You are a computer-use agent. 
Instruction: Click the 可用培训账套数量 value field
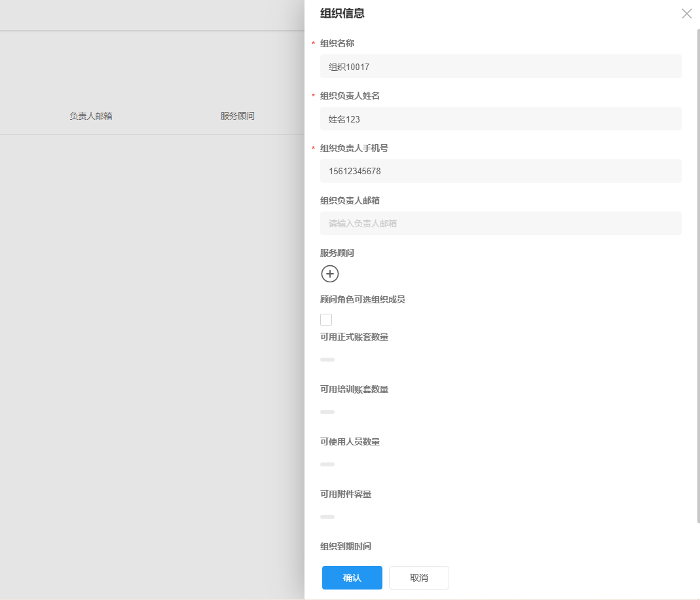pos(327,411)
